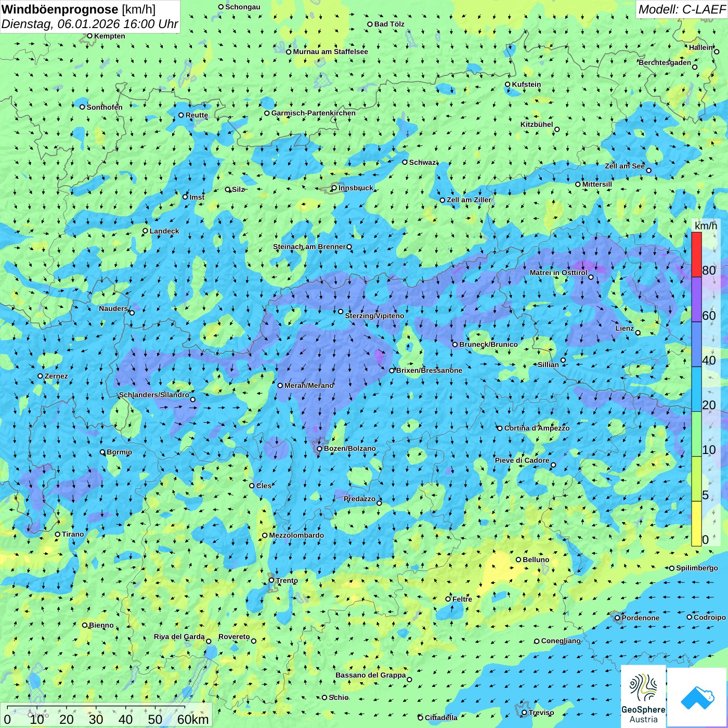The image size is (728, 728).
Task: Click the Brixen/Bressanone label
Action: pyautogui.click(x=429, y=370)
